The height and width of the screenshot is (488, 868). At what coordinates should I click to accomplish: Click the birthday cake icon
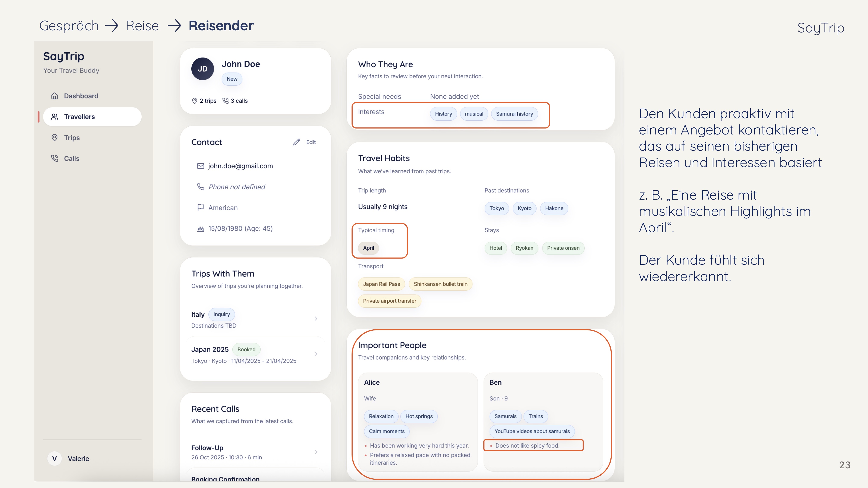click(x=201, y=229)
